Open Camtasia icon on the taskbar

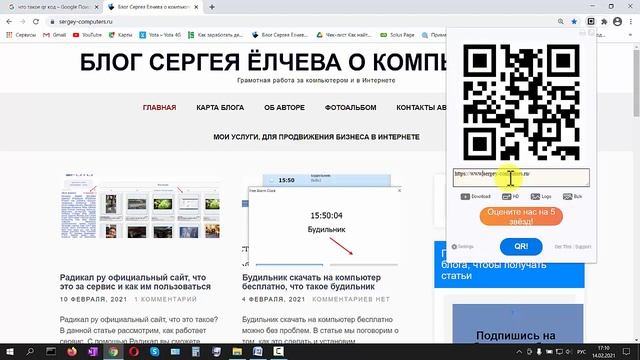click(x=278, y=351)
